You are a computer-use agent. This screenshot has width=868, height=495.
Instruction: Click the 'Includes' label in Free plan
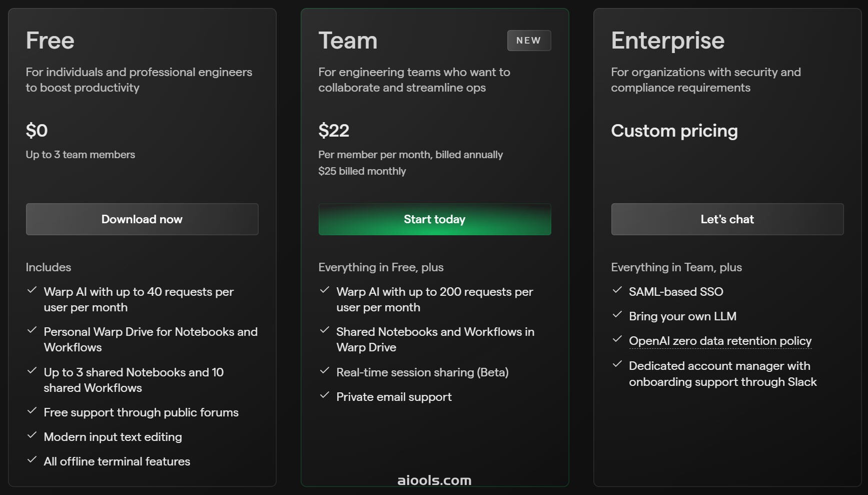(49, 267)
